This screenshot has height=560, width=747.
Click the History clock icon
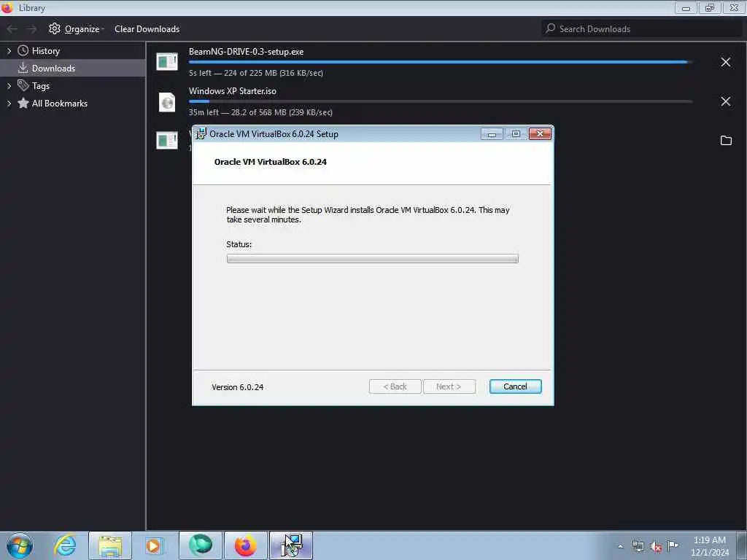click(23, 50)
